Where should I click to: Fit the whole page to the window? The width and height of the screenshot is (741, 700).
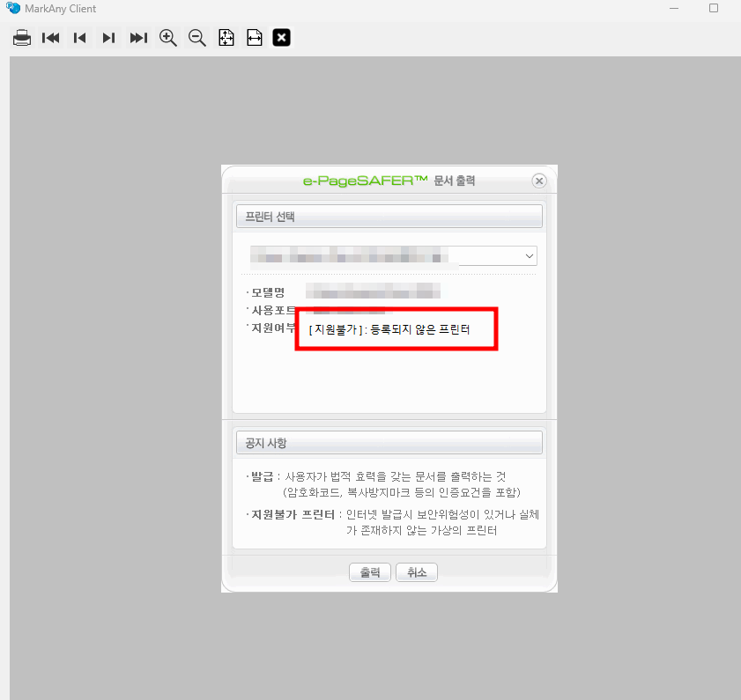tap(226, 38)
